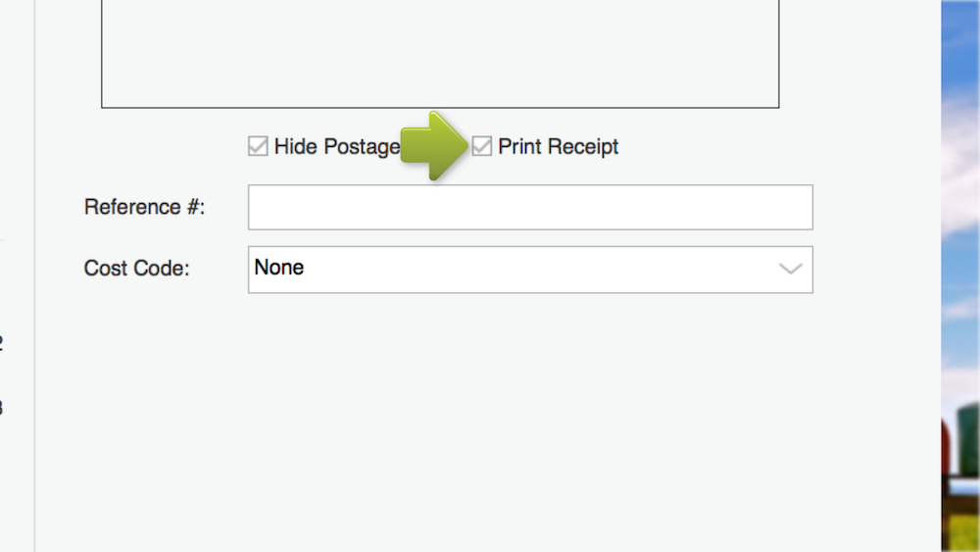Click the green arrow pointer icon

[435, 146]
